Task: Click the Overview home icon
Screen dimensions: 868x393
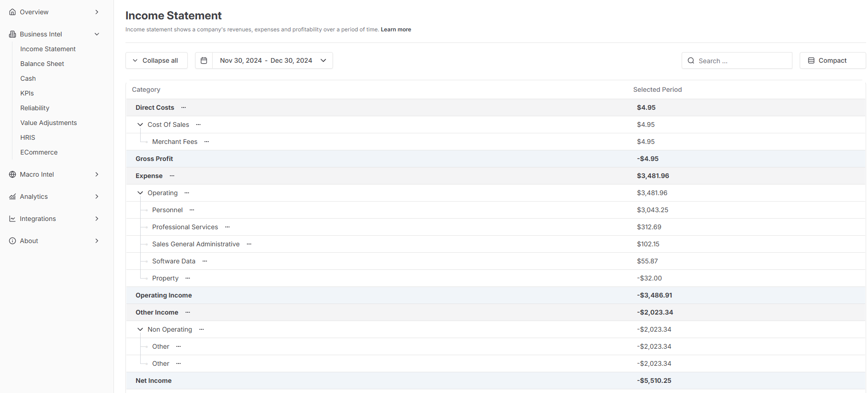Action: tap(12, 12)
